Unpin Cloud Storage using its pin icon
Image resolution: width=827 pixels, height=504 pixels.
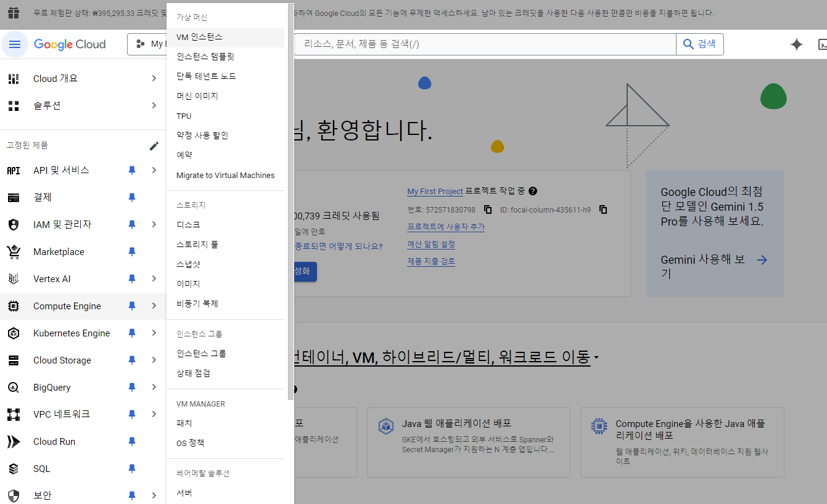[x=131, y=360]
